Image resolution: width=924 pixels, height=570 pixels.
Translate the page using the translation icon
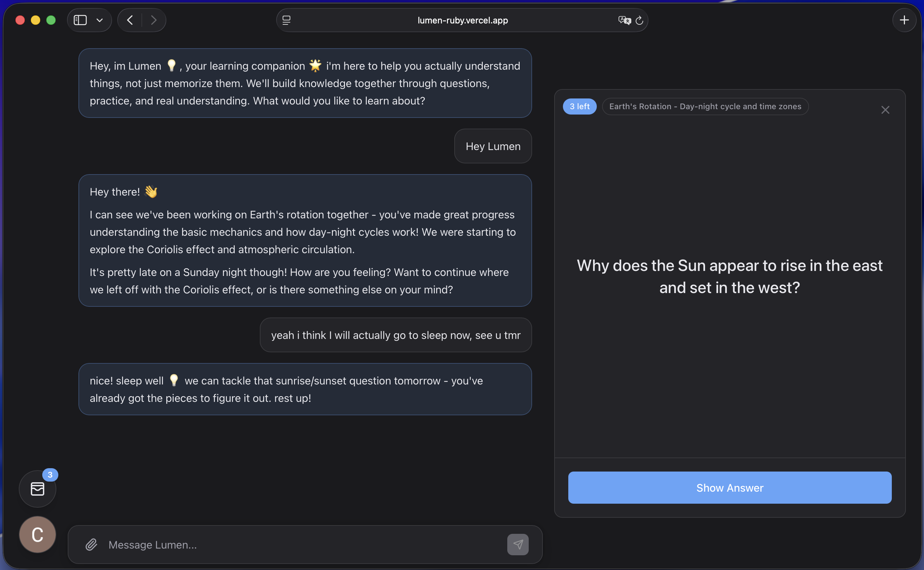tap(624, 20)
